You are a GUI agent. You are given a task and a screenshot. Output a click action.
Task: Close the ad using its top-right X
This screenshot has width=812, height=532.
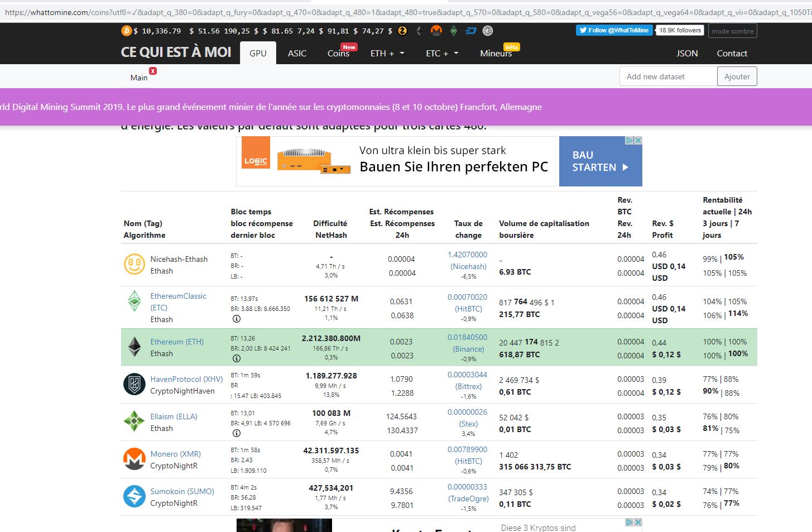(638, 141)
